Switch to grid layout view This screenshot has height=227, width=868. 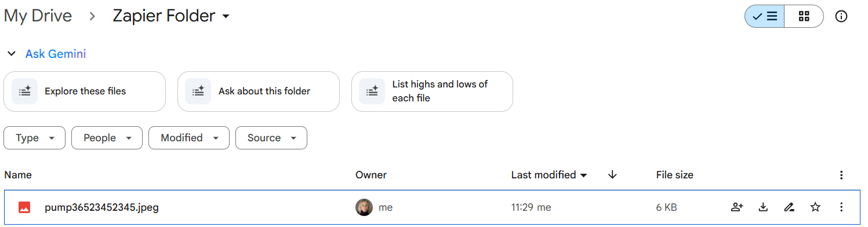tap(804, 16)
